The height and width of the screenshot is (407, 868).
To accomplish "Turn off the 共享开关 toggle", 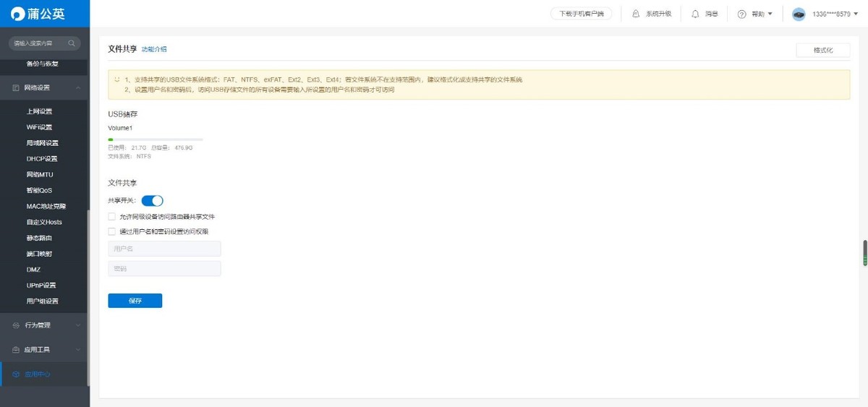I will click(152, 200).
